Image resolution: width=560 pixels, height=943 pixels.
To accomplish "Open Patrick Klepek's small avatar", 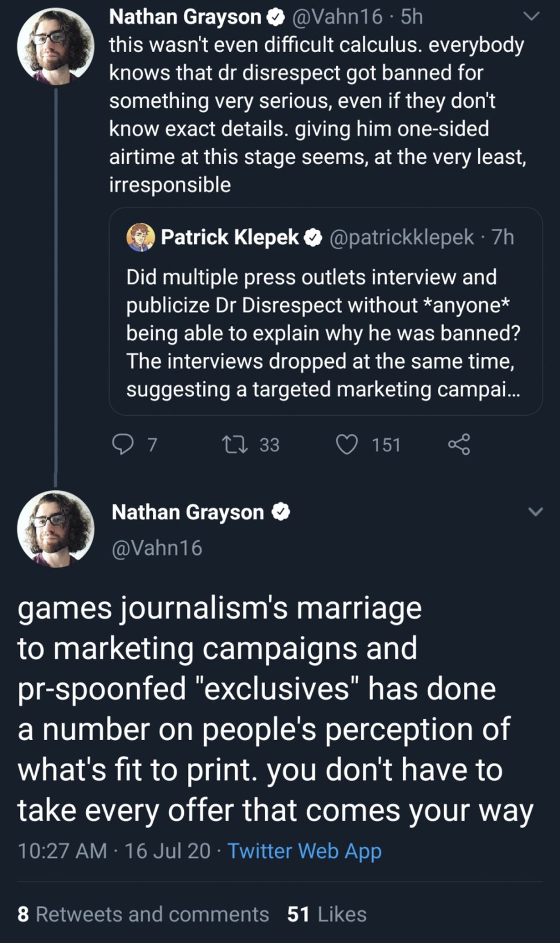I will 140,237.
